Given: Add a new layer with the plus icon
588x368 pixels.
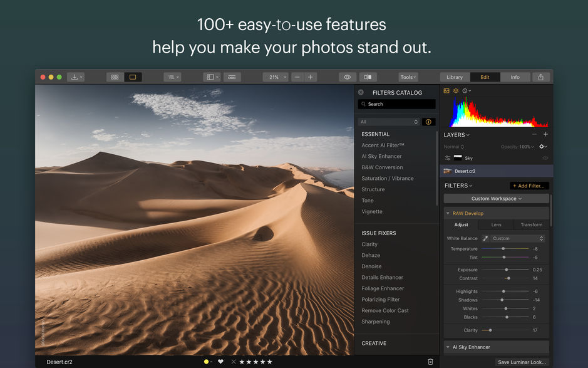Looking at the screenshot, I should pos(545,134).
